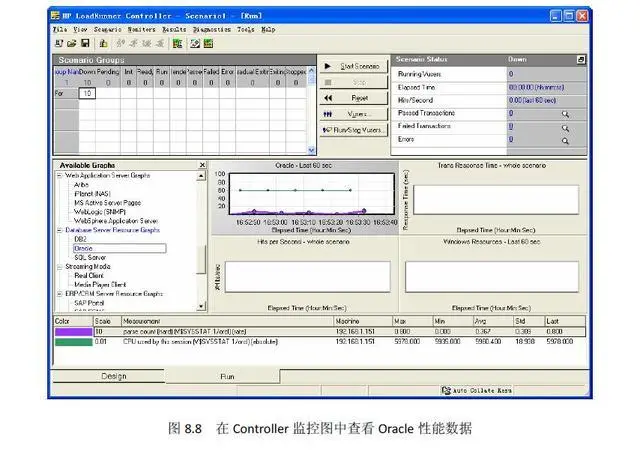640x451 pixels.
Task: Click the Run/Stop Vusers... button
Action: tap(353, 130)
